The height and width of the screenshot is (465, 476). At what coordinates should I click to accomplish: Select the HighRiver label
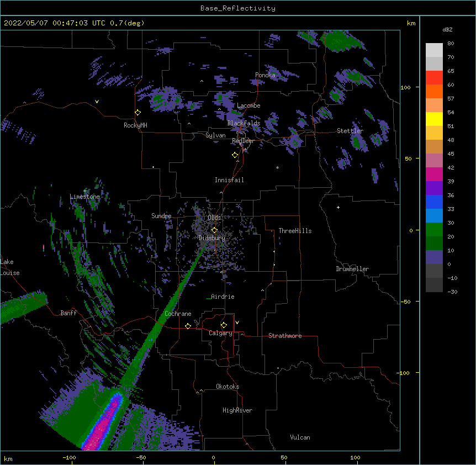[x=237, y=410]
